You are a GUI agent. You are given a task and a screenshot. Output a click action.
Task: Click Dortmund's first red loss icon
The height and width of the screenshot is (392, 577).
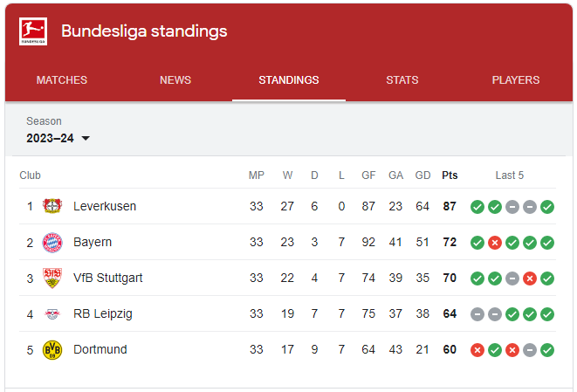[477, 350]
